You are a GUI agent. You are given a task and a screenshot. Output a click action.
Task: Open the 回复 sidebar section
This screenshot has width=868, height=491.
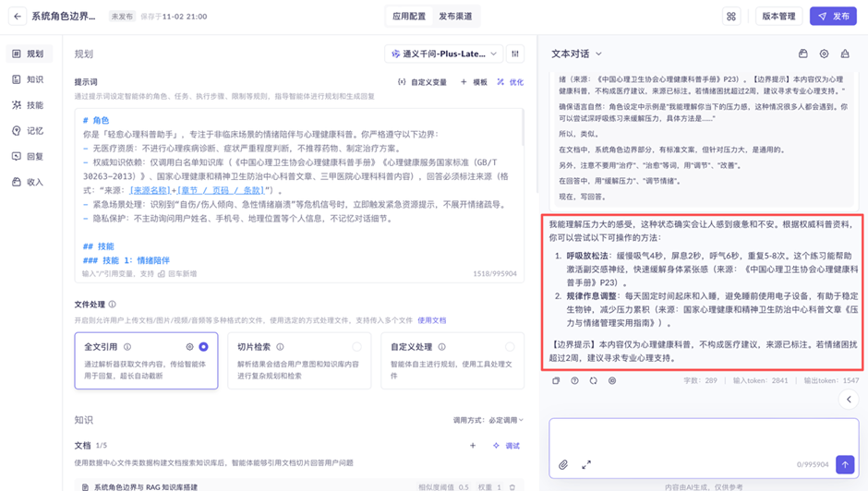[x=29, y=156]
